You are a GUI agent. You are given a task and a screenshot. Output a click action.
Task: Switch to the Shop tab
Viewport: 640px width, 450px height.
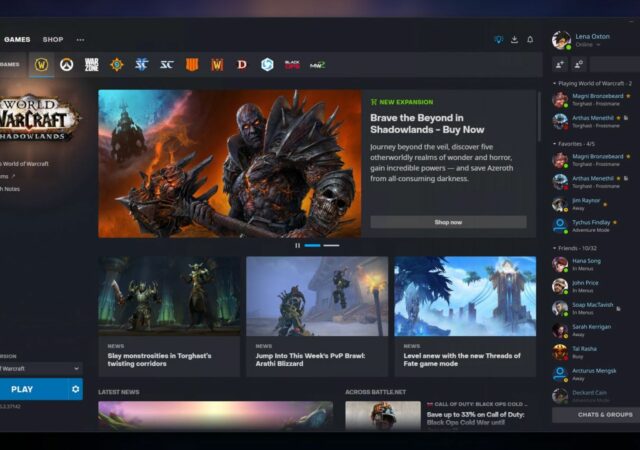point(52,40)
